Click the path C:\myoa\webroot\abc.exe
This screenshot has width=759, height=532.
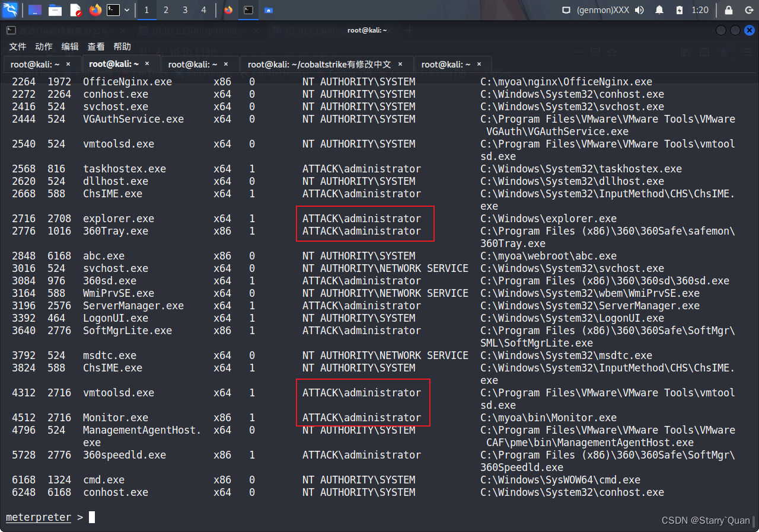point(548,256)
